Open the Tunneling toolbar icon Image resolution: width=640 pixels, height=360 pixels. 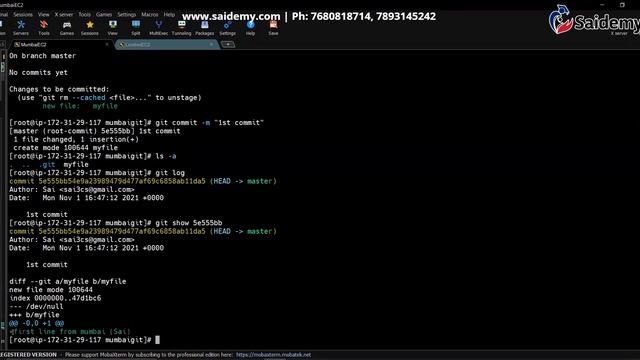[x=181, y=28]
